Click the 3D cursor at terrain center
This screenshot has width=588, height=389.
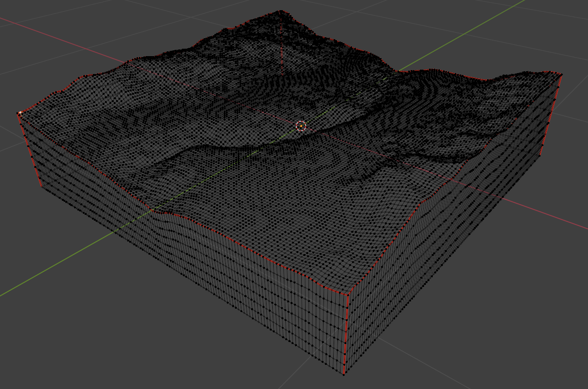pos(301,126)
